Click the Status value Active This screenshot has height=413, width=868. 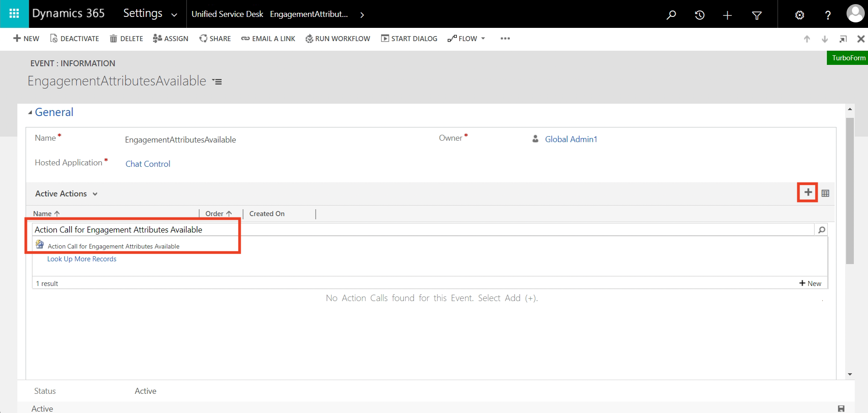pyautogui.click(x=145, y=391)
